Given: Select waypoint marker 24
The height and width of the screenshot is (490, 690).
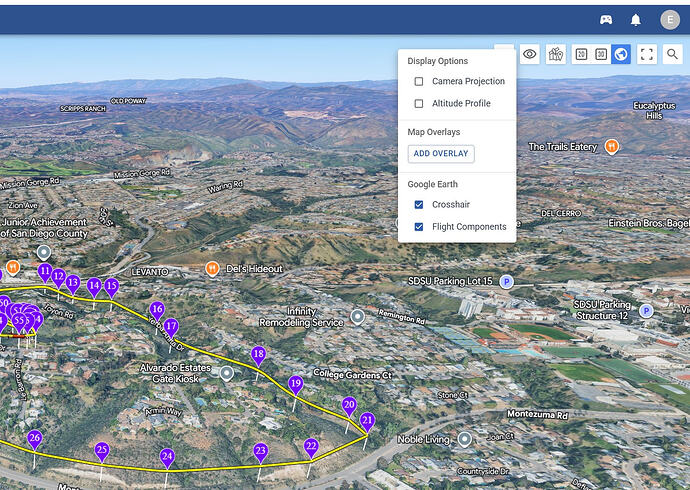Looking at the screenshot, I should (167, 457).
